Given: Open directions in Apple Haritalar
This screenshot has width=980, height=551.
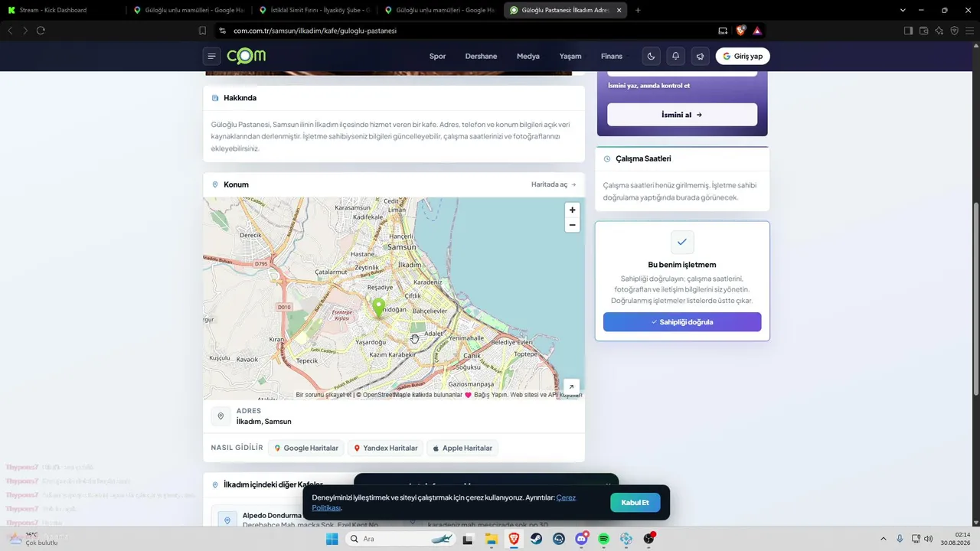Looking at the screenshot, I should [x=462, y=448].
